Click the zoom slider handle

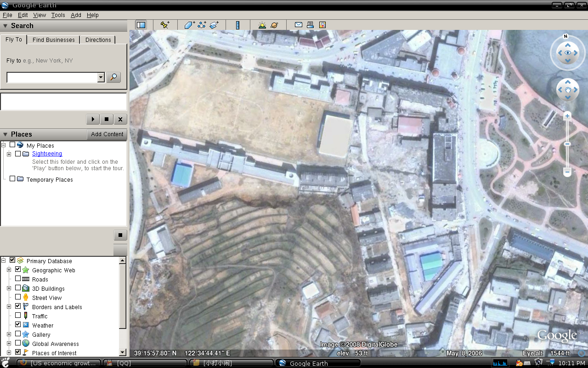coord(567,144)
